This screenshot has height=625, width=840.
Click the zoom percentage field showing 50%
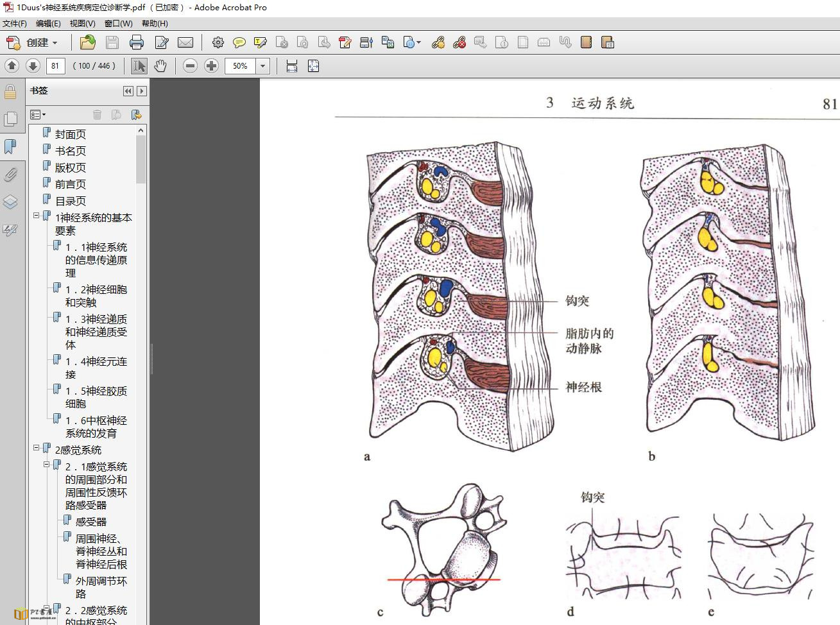click(240, 65)
